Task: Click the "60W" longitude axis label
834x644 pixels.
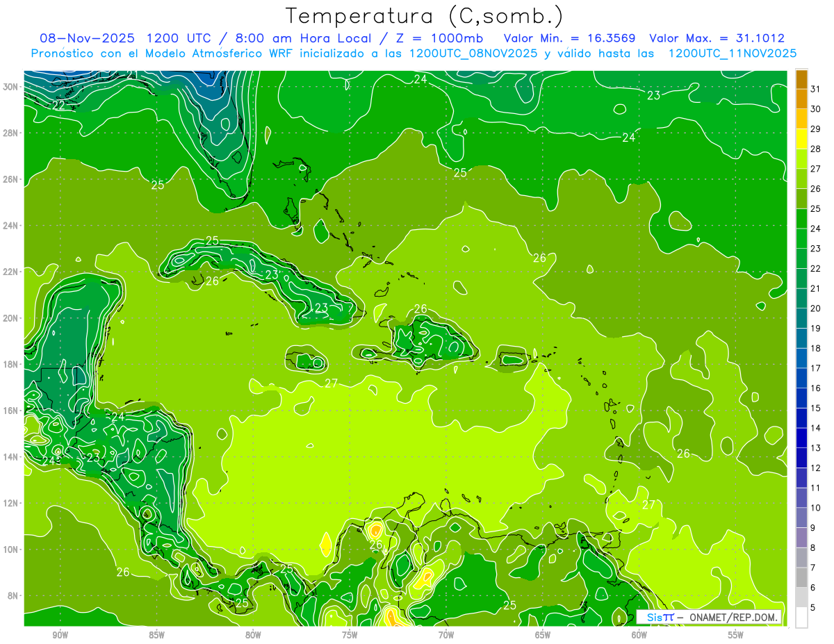Action: point(639,635)
